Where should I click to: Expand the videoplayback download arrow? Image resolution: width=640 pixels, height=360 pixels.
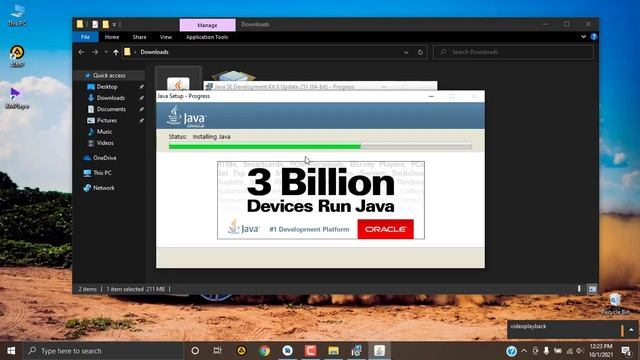point(631,330)
